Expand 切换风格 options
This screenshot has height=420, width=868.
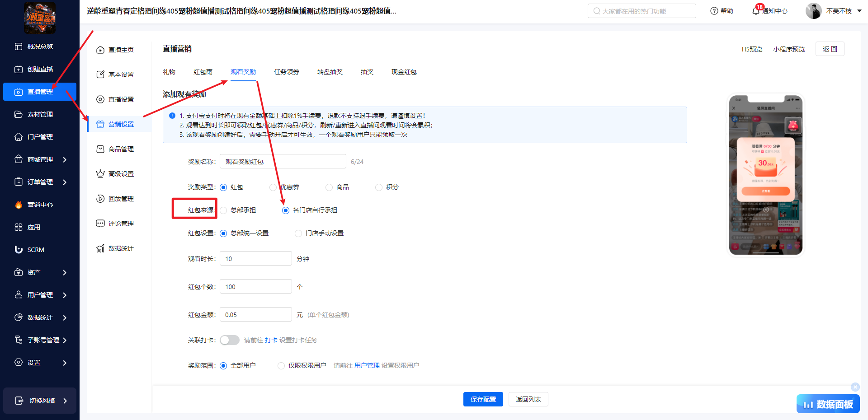tap(65, 401)
